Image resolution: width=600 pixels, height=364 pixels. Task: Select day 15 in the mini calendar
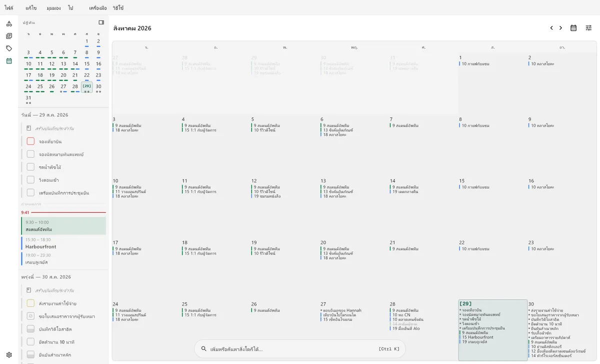tap(87, 63)
